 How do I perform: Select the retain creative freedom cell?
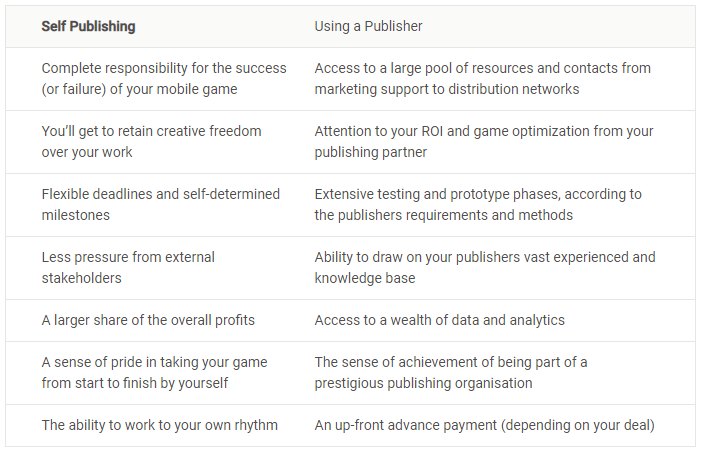[x=151, y=141]
